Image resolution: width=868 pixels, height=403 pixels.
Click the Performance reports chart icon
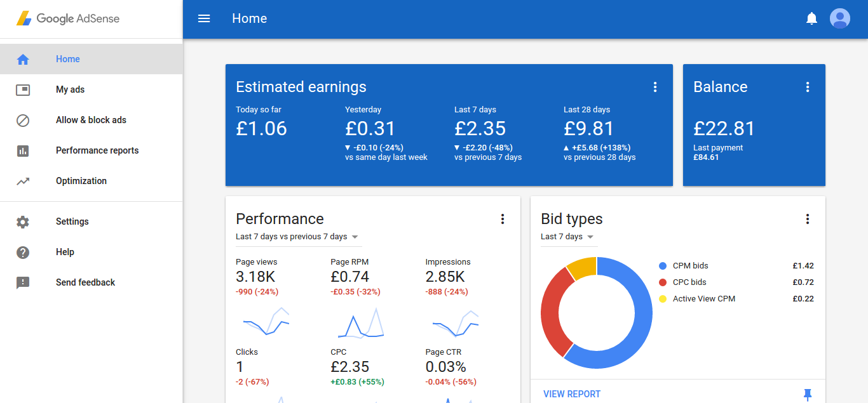23,150
